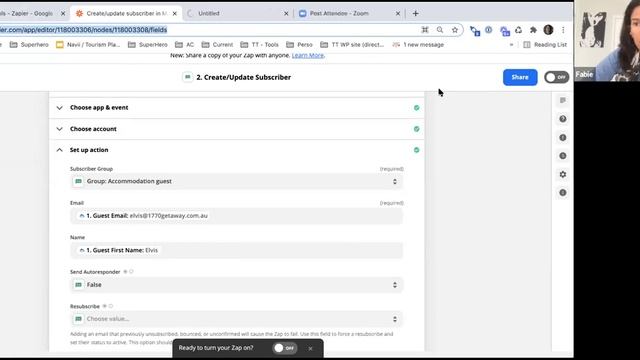Show more bookmarks via overflow chevron

[x=511, y=44]
